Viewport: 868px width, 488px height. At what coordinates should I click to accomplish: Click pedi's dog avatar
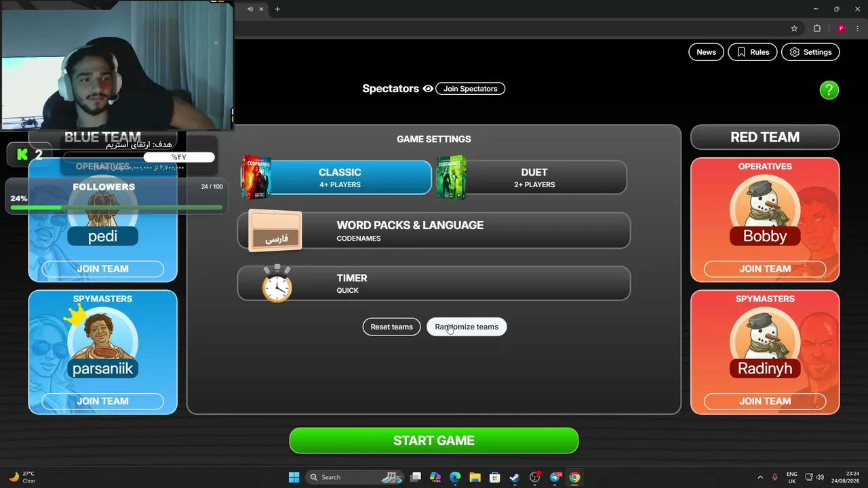(103, 209)
